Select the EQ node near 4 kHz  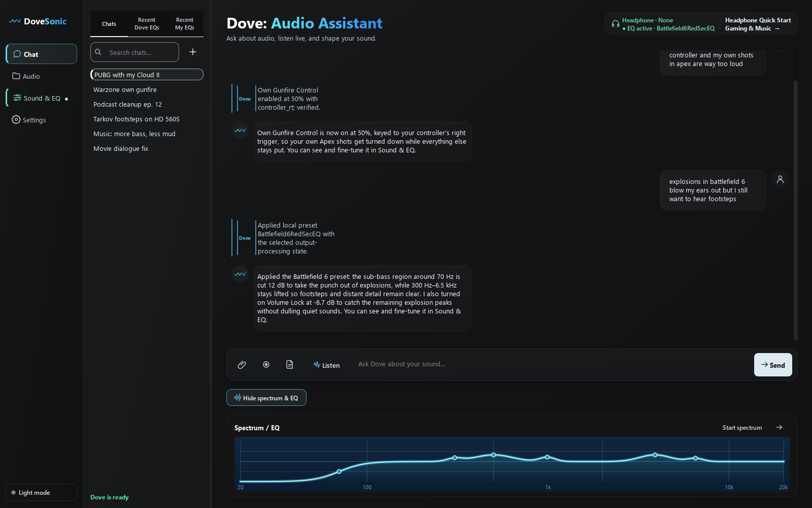pyautogui.click(x=655, y=455)
